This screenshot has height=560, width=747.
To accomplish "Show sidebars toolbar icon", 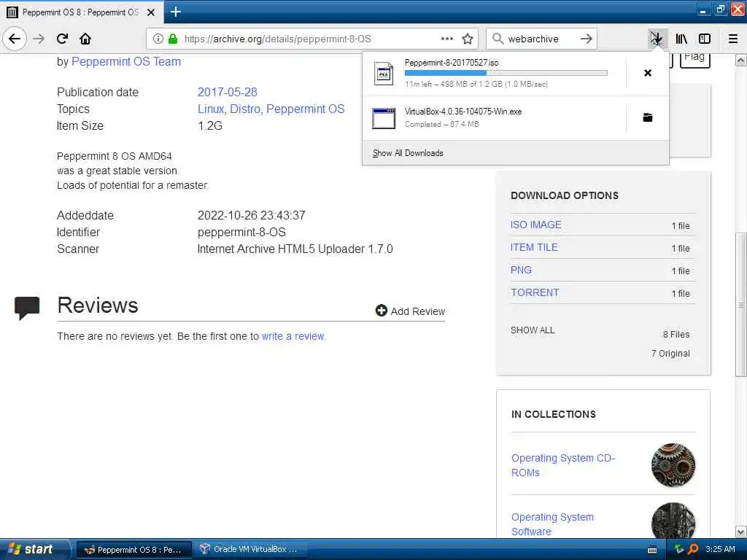I will pyautogui.click(x=705, y=39).
